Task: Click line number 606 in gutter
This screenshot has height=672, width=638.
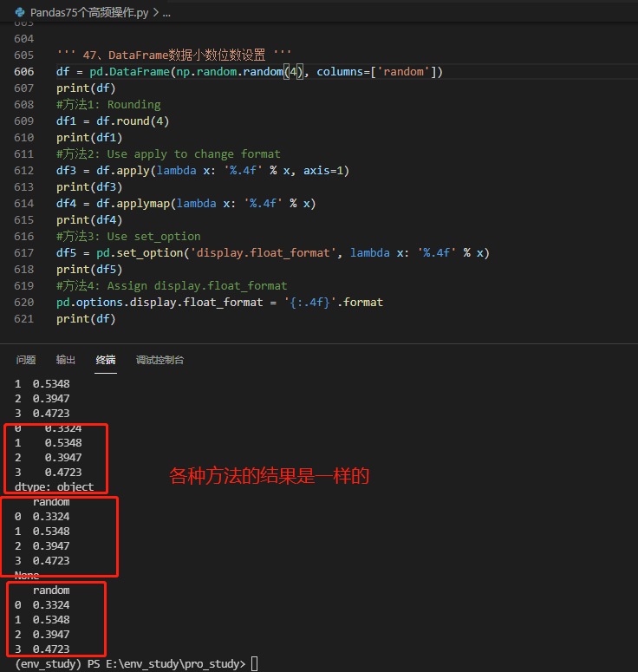Action: pyautogui.click(x=24, y=72)
